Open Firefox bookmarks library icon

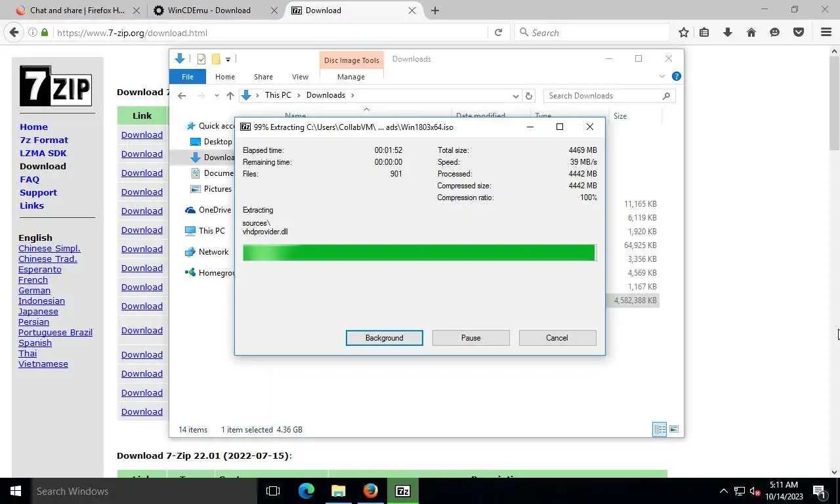(704, 32)
